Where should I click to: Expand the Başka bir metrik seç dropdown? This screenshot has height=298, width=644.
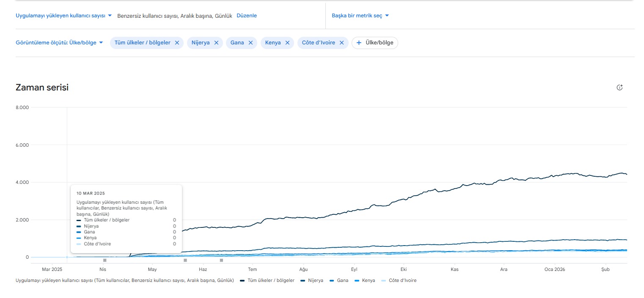pyautogui.click(x=361, y=16)
